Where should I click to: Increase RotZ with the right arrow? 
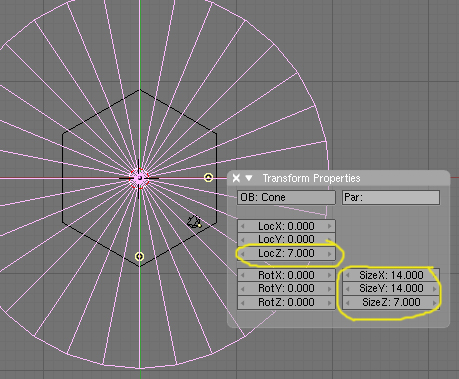[x=330, y=303]
